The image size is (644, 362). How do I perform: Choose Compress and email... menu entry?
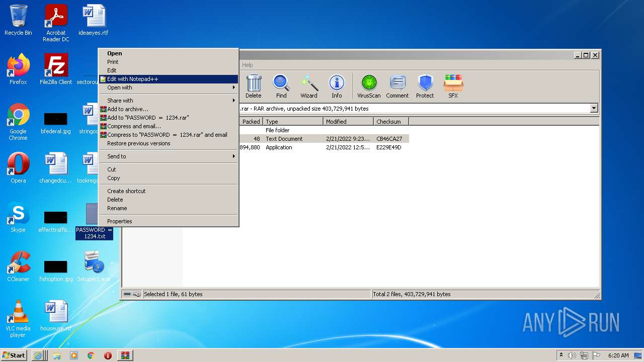[x=169, y=126]
